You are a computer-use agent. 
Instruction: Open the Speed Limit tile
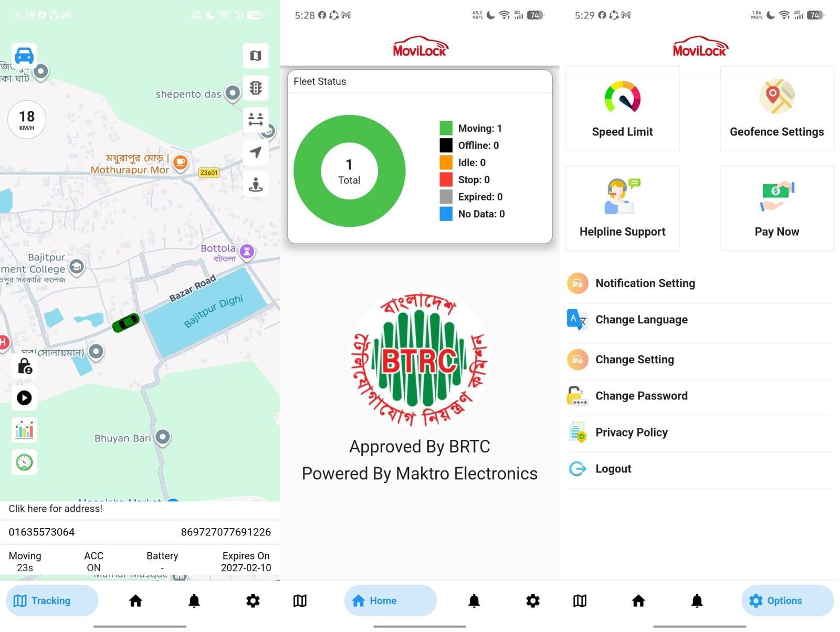622,109
